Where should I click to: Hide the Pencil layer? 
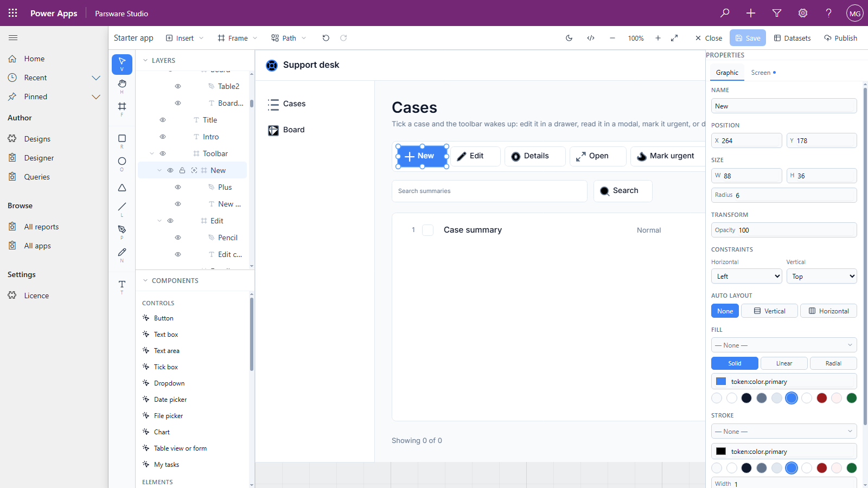pyautogui.click(x=178, y=237)
